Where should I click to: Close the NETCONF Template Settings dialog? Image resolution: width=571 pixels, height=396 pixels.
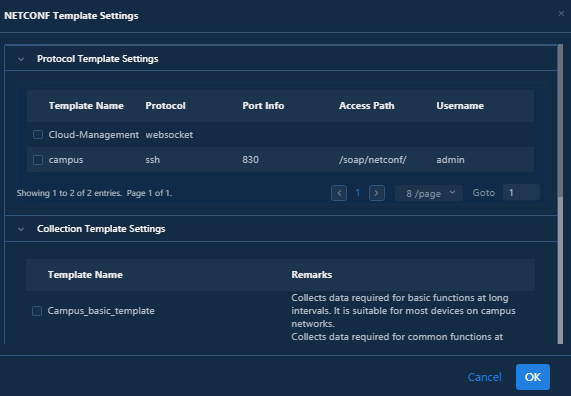click(561, 14)
